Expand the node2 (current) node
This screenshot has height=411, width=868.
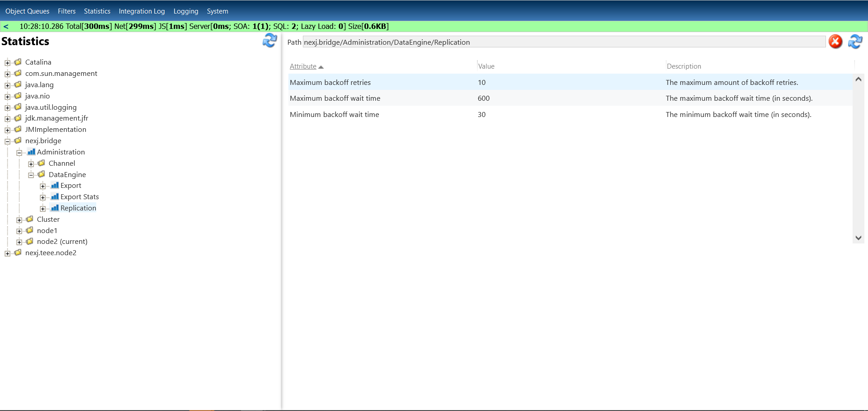click(19, 241)
